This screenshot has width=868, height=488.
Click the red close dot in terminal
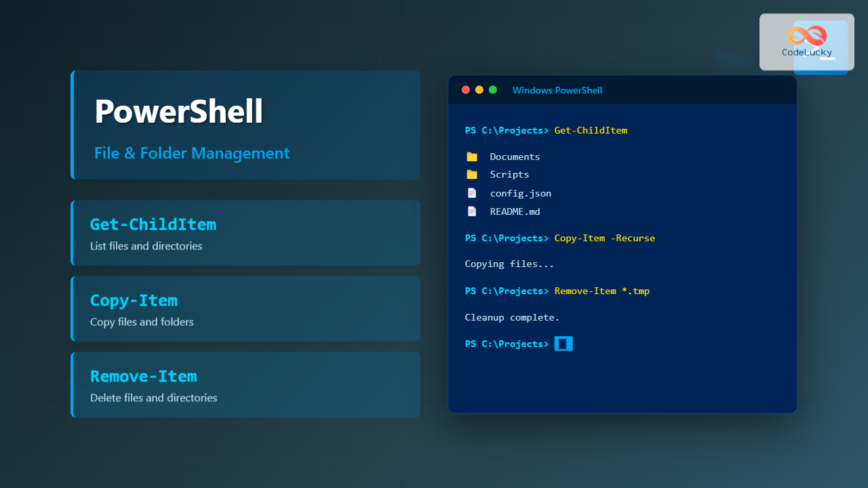tap(466, 90)
